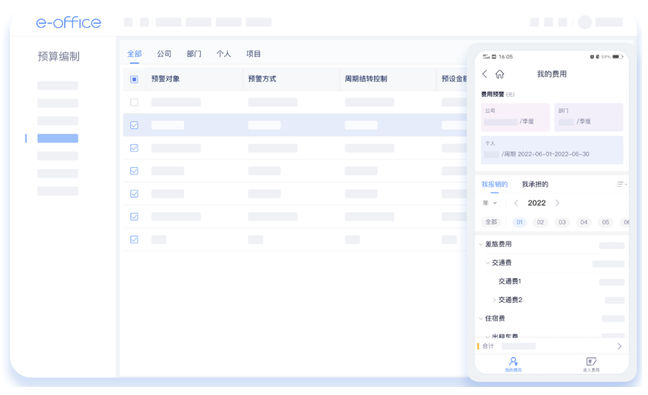Select month 04 chip
This screenshot has width=648, height=395.
(584, 222)
